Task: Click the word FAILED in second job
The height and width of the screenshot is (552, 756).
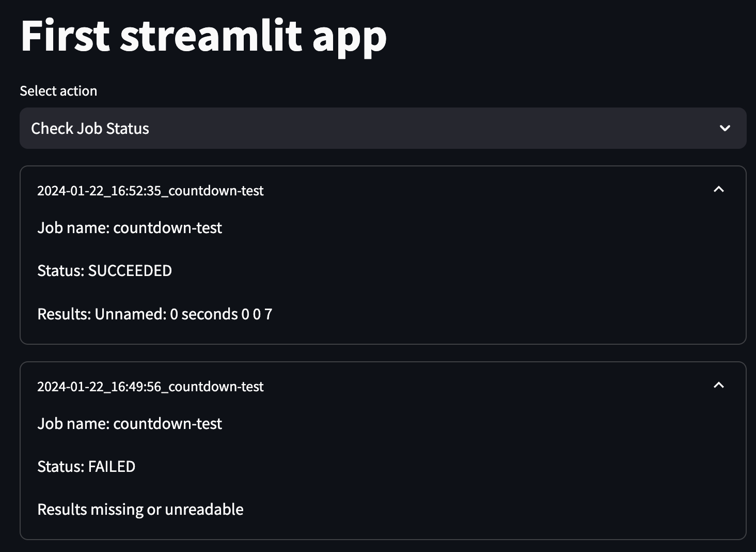Action: coord(112,467)
